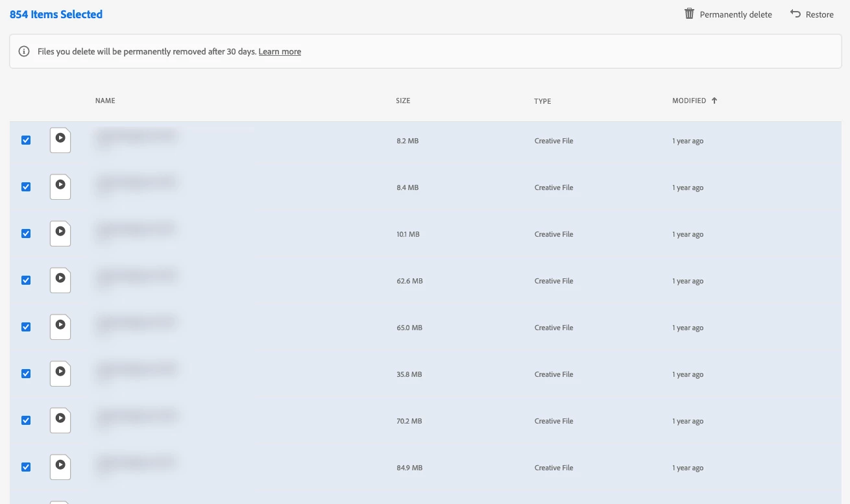Uncheck the checkbox for the 35.8 MB file

pyautogui.click(x=26, y=374)
